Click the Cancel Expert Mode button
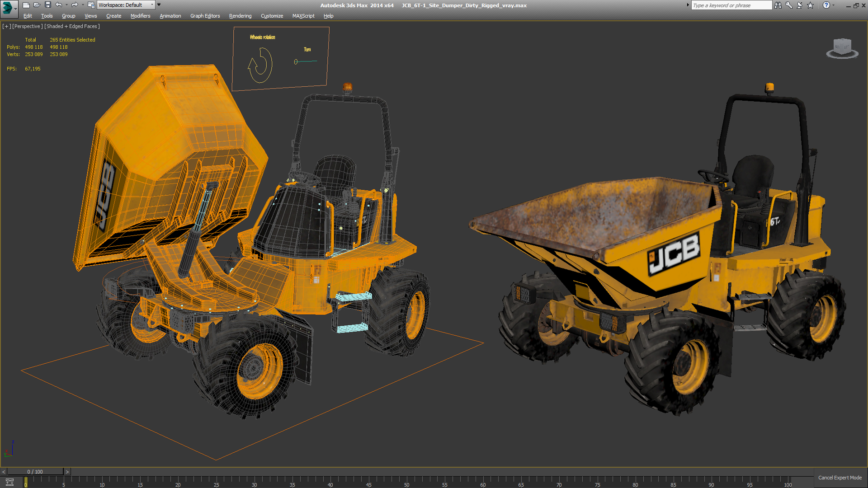Screen dimensions: 868x488 click(x=840, y=478)
